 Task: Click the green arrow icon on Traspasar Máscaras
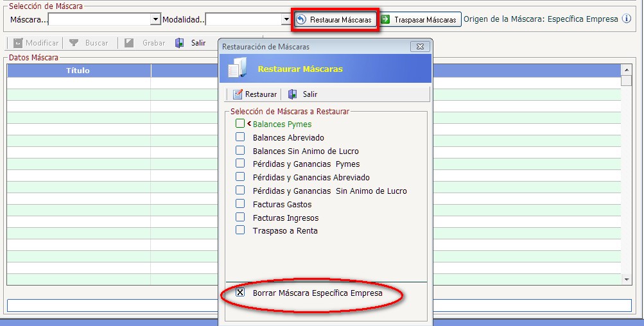(385, 19)
